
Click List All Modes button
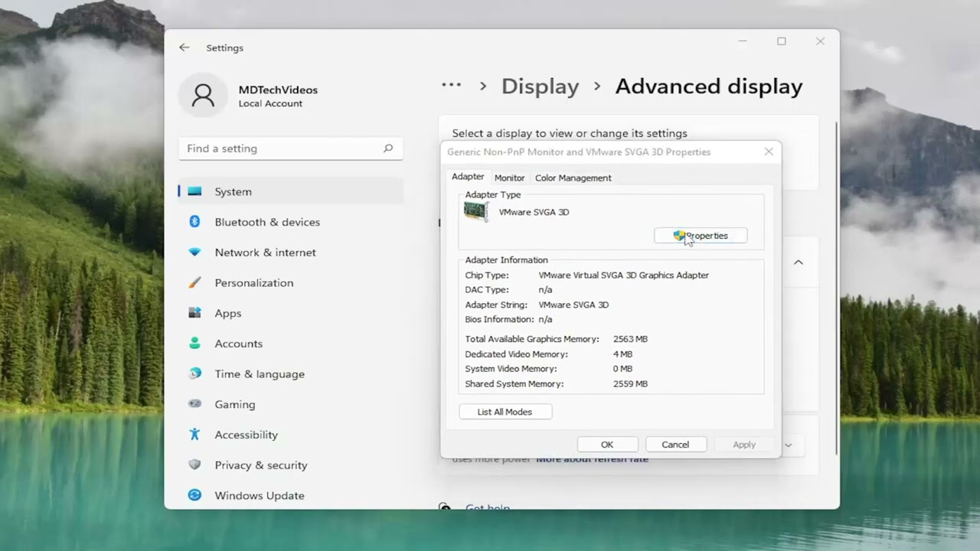point(505,412)
